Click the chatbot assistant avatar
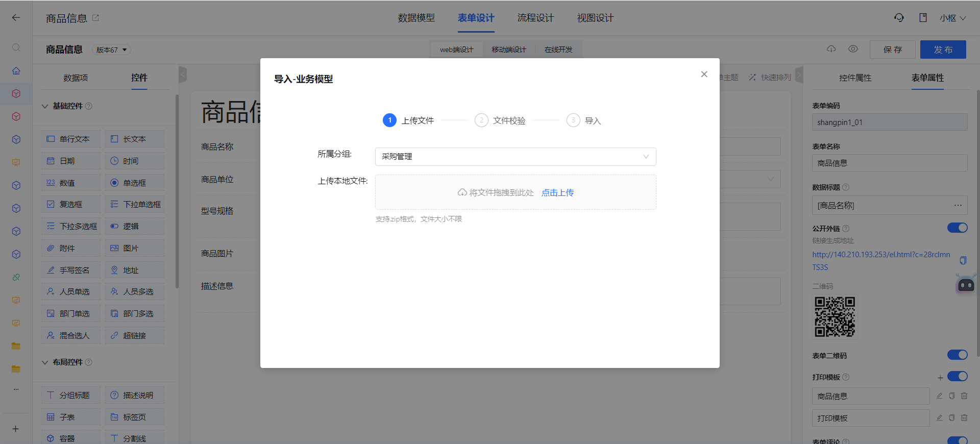The image size is (980, 444). click(966, 284)
